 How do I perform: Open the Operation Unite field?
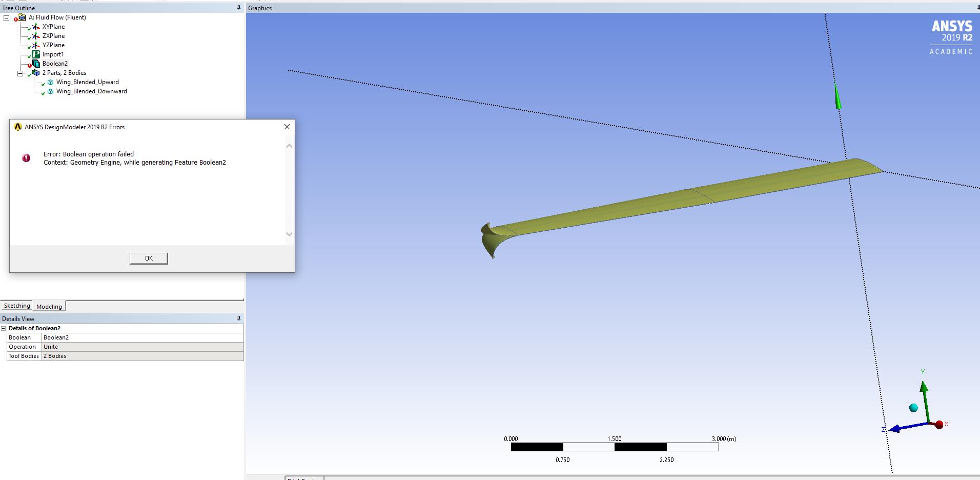point(142,347)
